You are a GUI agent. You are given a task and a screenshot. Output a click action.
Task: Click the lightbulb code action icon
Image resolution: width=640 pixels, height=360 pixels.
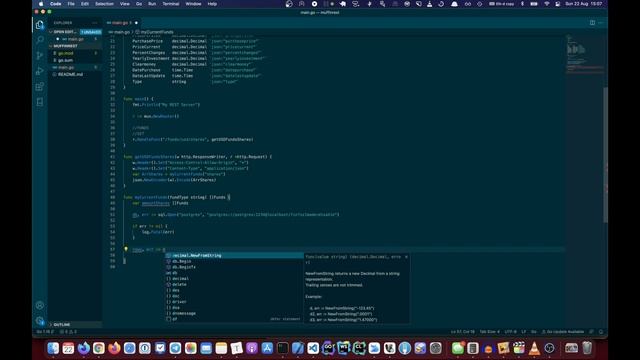click(x=126, y=249)
